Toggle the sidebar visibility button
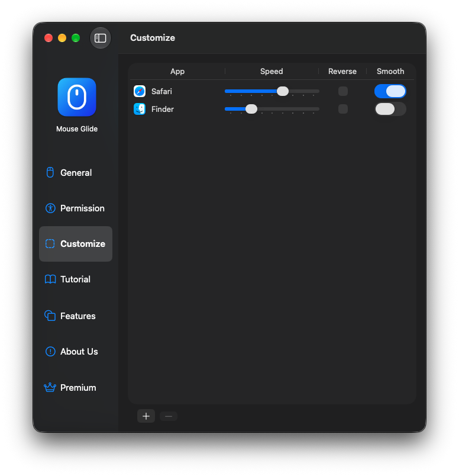Viewport: 459px width, 476px height. pos(101,38)
